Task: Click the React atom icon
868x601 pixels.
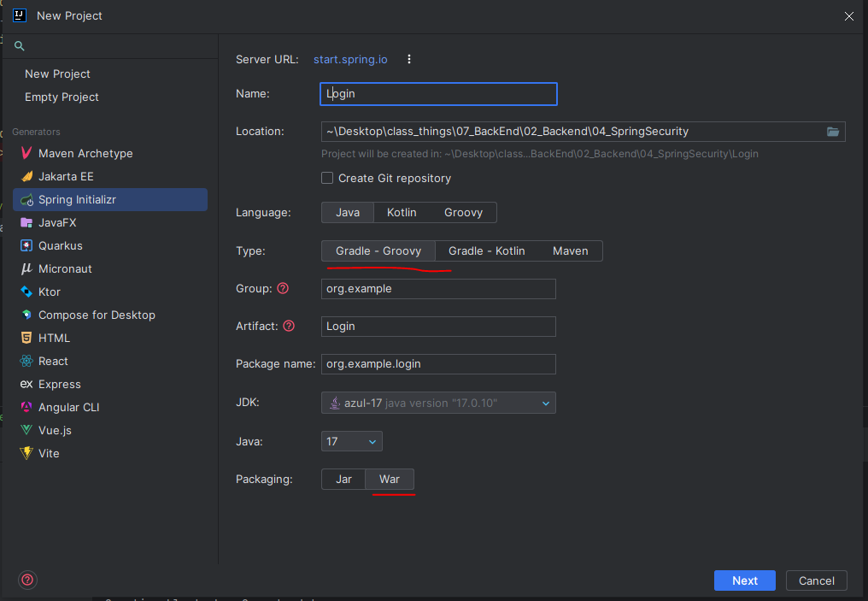Action: tap(26, 361)
